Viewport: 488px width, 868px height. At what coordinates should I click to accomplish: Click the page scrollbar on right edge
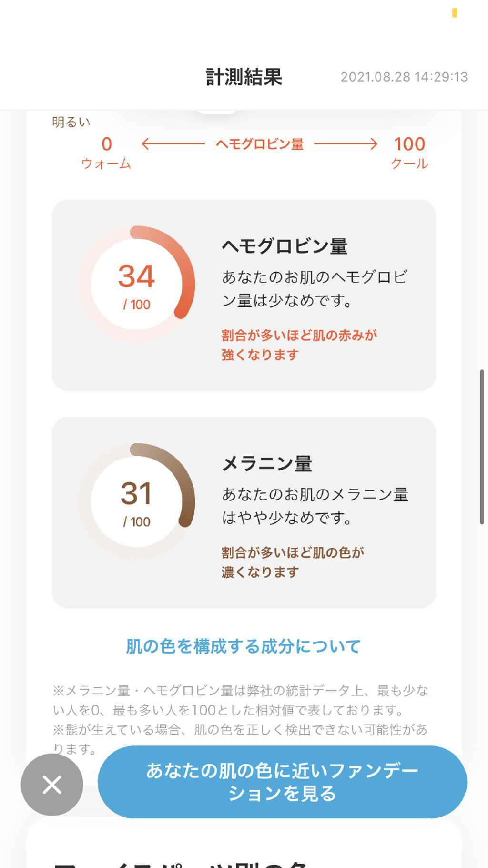482,447
